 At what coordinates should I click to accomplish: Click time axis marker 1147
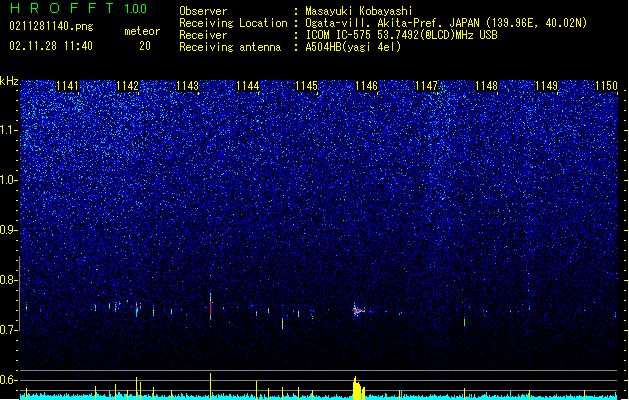click(426, 86)
